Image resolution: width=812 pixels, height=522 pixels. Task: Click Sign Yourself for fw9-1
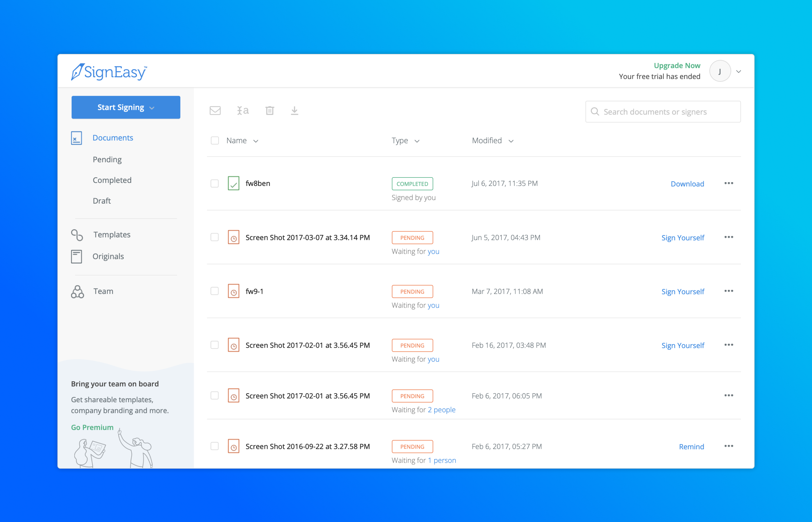pyautogui.click(x=683, y=291)
